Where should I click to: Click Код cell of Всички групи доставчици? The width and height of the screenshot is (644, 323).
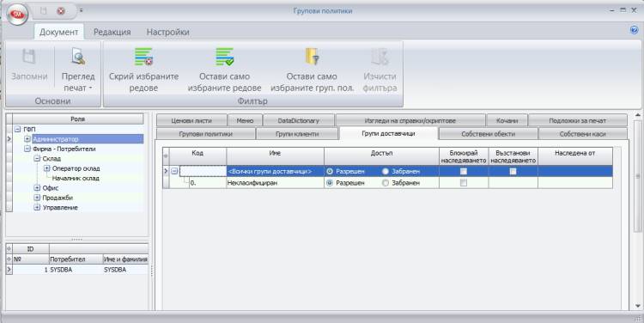click(203, 171)
